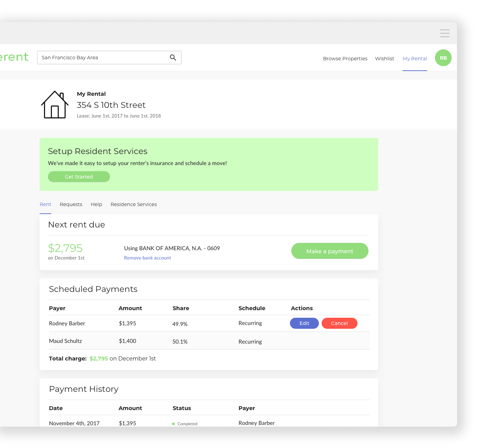The height and width of the screenshot is (448, 484).
Task: Click Rodney Barber in Payment History
Action: click(256, 423)
